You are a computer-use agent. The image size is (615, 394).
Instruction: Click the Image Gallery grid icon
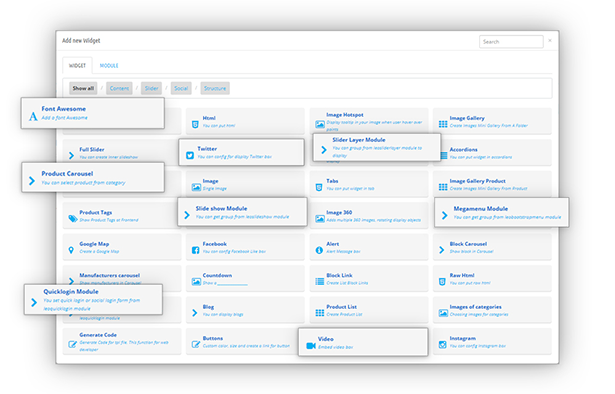point(443,124)
